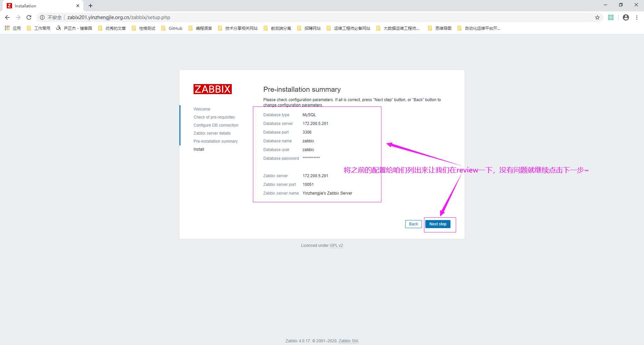Image resolution: width=644 pixels, height=345 pixels.
Task: Open 大数据运维工程师 bookmark folder
Action: click(398, 28)
